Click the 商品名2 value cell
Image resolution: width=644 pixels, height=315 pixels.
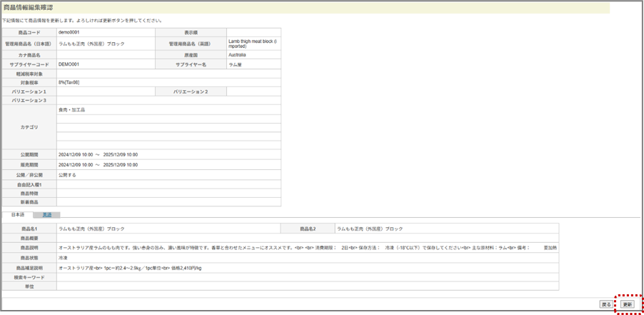370,229
